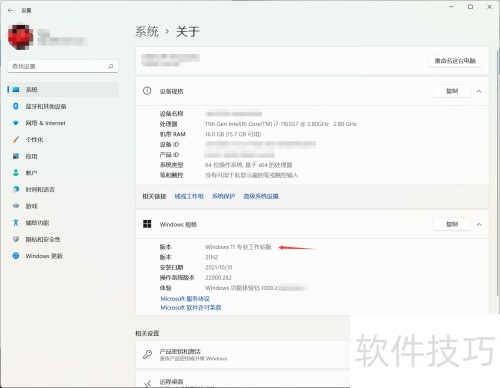
Task: Maximize the Settings window
Action: pyautogui.click(x=470, y=7)
